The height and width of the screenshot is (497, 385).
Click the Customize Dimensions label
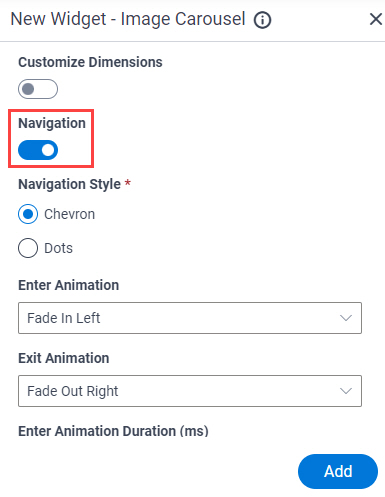tap(90, 62)
